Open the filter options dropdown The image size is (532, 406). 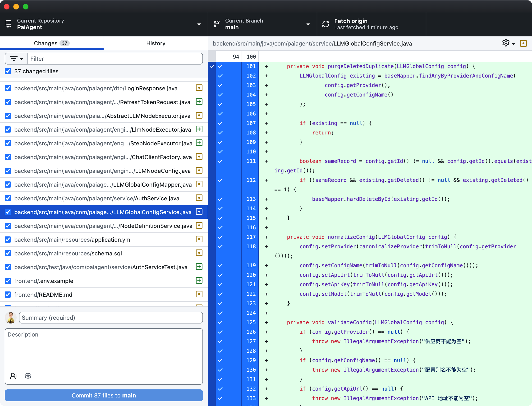pyautogui.click(x=16, y=59)
